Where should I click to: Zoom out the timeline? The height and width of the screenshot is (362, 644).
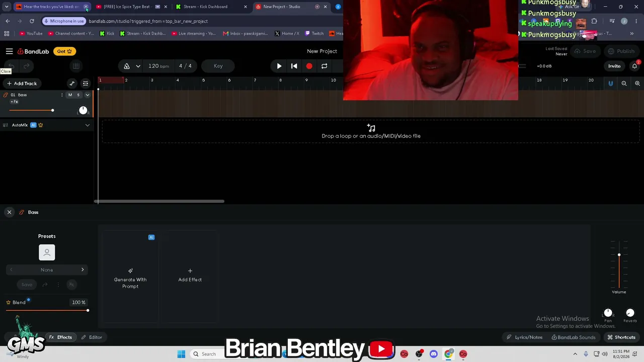tap(624, 83)
